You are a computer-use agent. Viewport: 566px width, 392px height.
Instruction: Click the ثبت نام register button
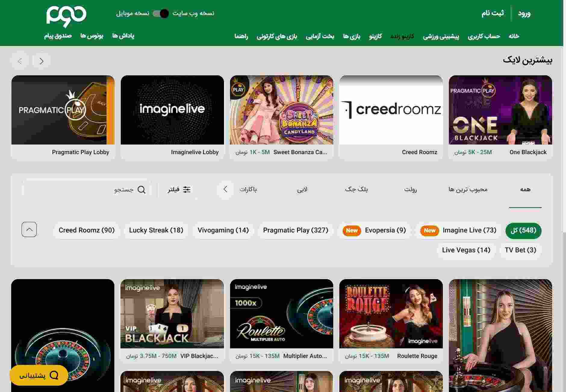(493, 14)
